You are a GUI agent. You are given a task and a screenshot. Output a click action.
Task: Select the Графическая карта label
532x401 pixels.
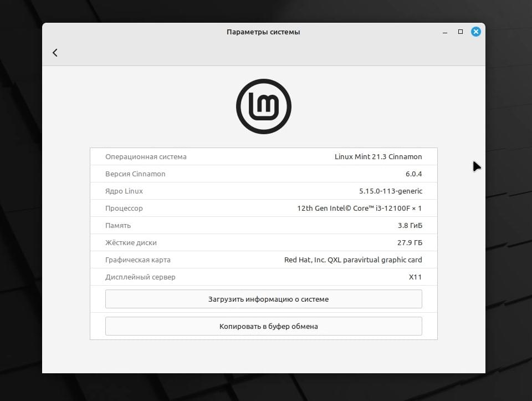tap(138, 260)
